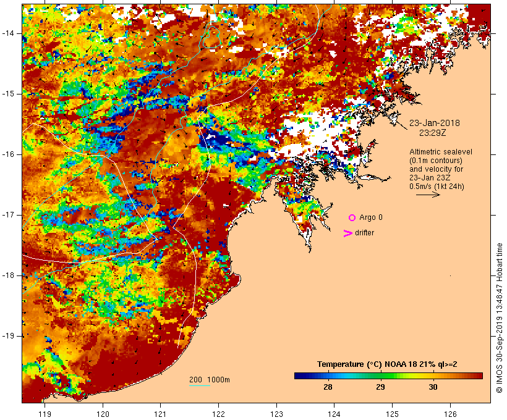Click the '120' longitude axis label

tap(103, 414)
